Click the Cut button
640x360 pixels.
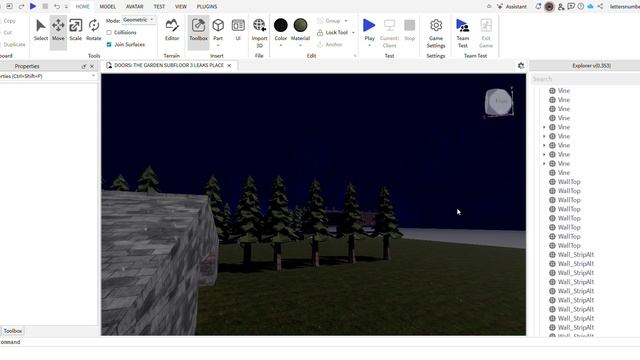tap(7, 32)
